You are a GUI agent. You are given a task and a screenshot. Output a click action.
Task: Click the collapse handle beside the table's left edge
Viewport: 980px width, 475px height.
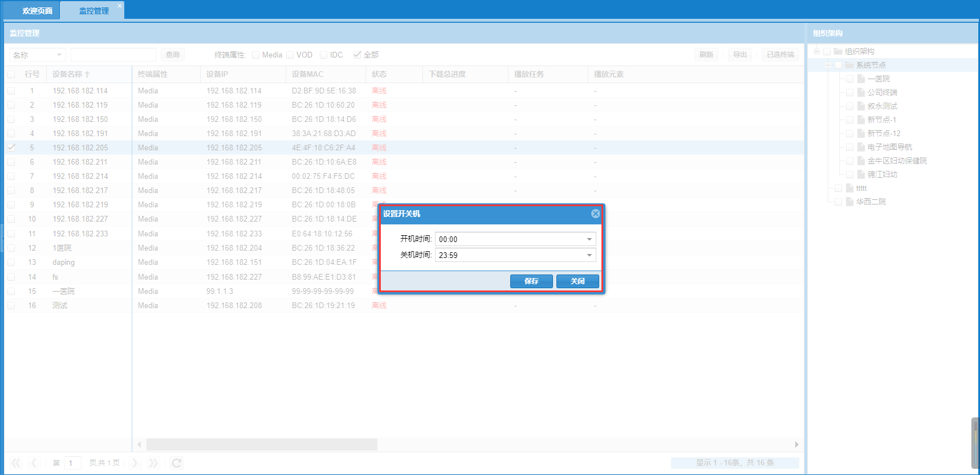point(2,238)
